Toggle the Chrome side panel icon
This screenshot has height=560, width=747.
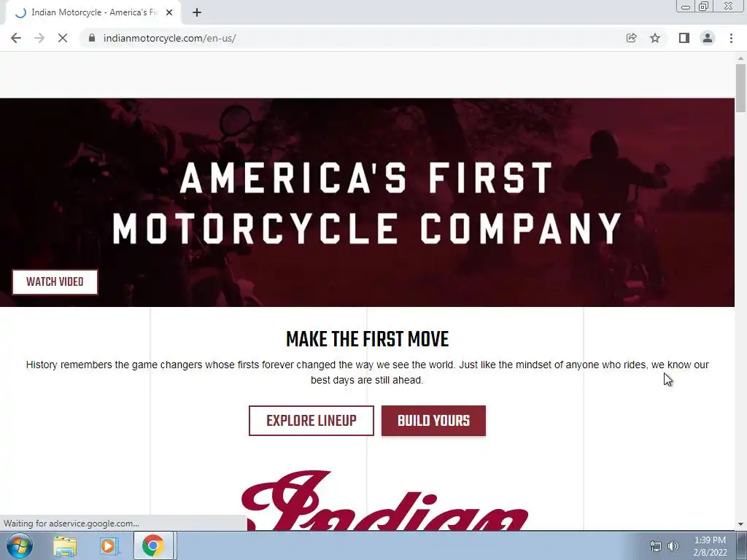click(x=684, y=38)
